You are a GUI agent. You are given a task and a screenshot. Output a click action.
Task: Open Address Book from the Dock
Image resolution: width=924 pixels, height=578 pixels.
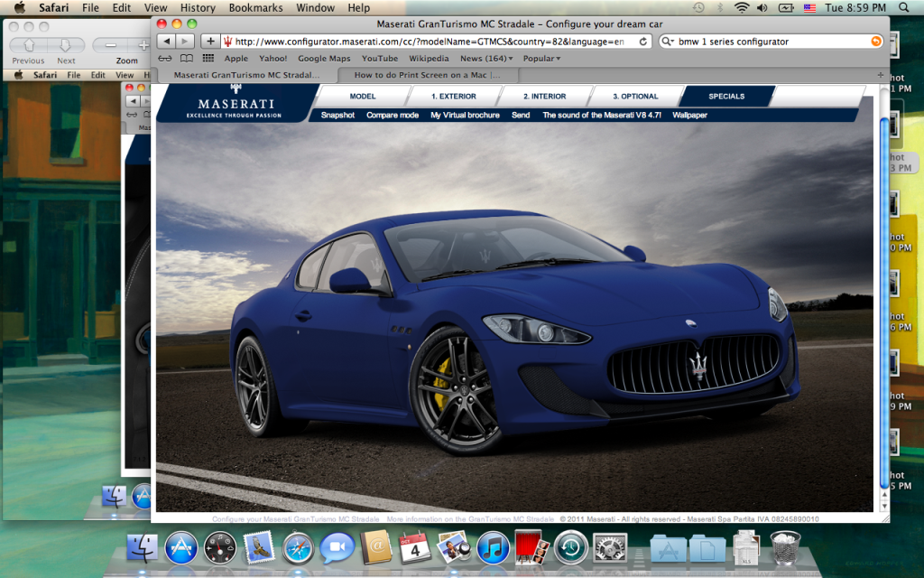point(376,547)
